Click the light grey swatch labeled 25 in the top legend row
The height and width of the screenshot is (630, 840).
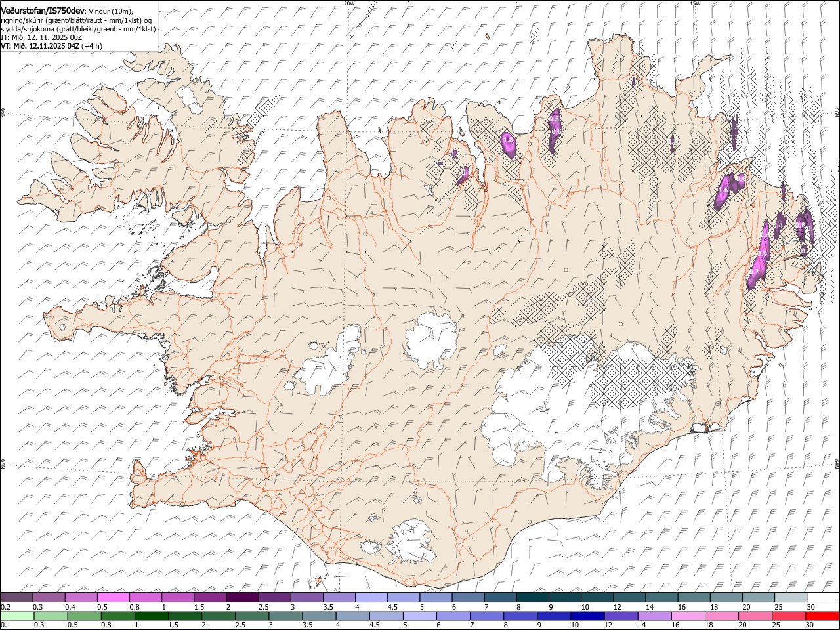tap(791, 598)
